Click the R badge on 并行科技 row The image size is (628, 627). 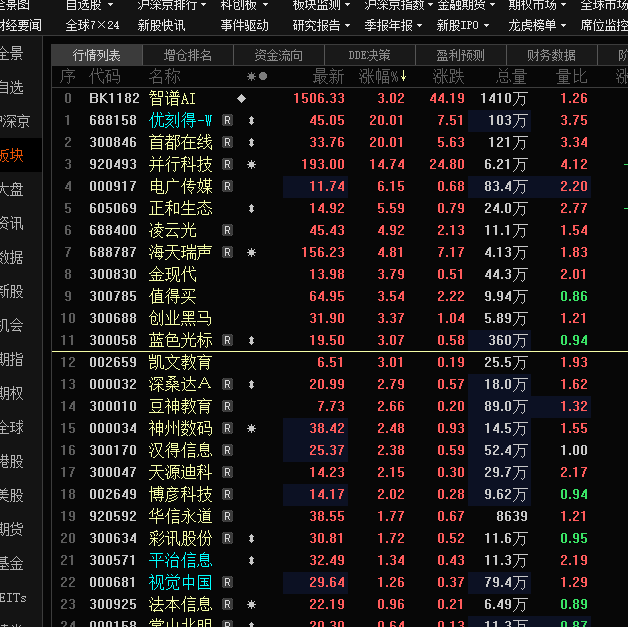coord(227,165)
